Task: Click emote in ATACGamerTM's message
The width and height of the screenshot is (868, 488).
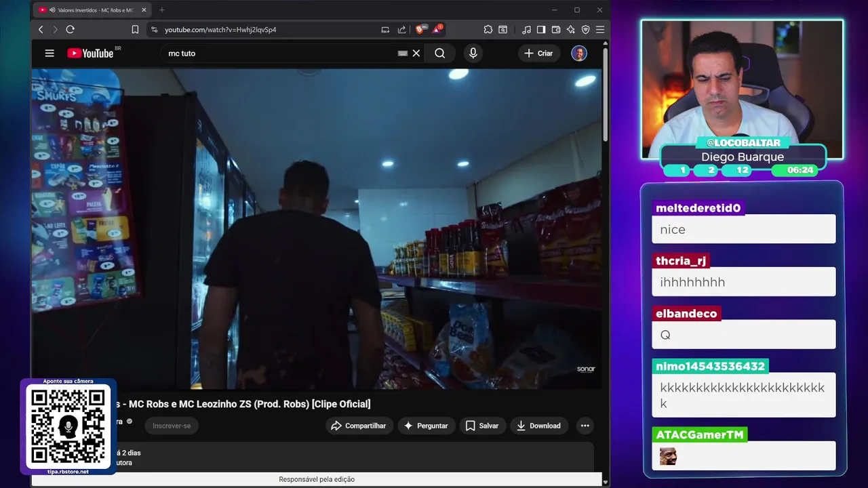Action: click(x=668, y=456)
